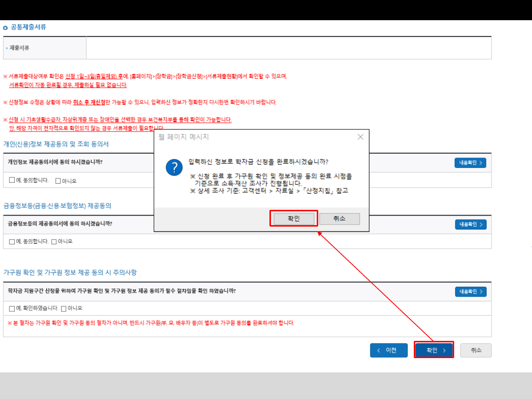This screenshot has height=399, width=532.
Task: Check '예, 동의합니다' for 금융정보등 제공동의
Action: tap(12, 241)
